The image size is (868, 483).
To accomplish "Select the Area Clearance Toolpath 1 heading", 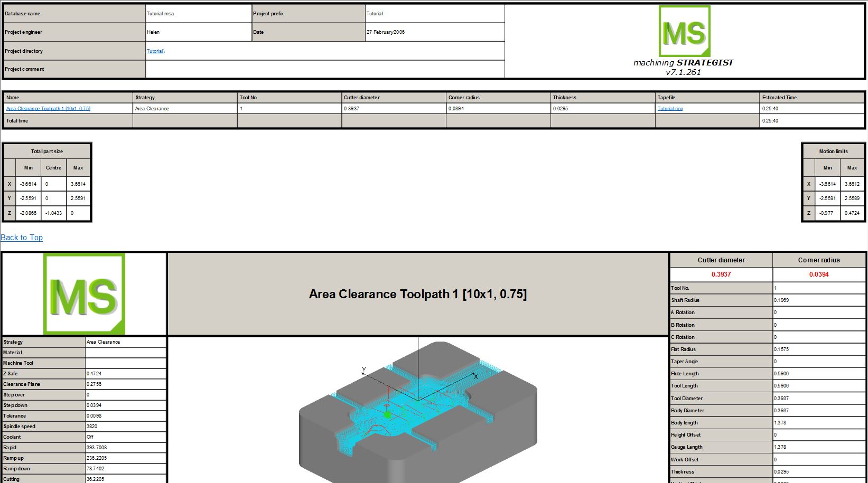I will point(417,294).
